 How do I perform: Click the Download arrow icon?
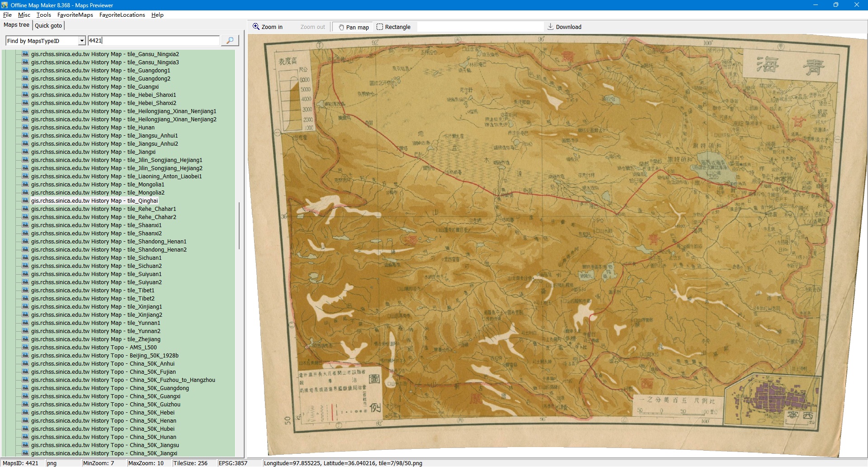click(x=550, y=27)
